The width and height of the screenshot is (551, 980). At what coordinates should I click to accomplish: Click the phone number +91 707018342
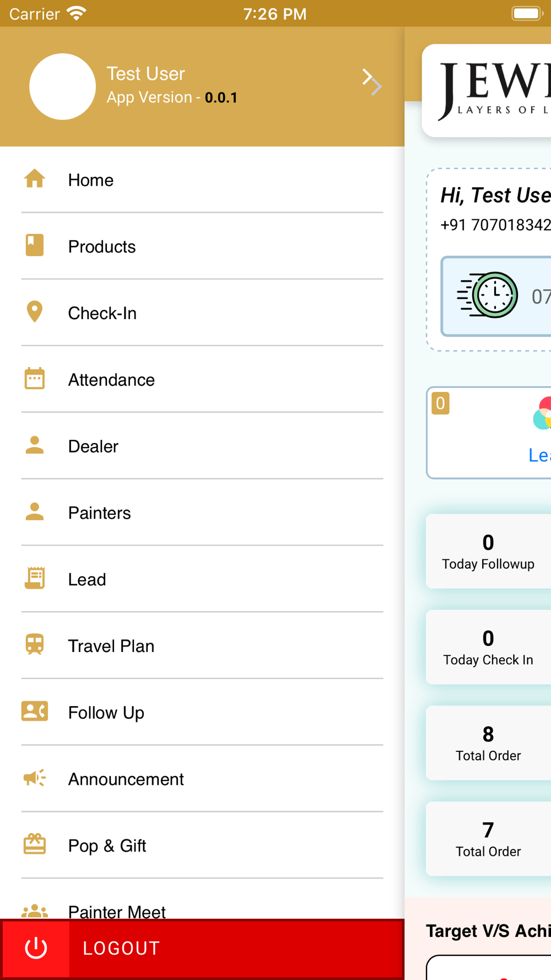(x=495, y=225)
